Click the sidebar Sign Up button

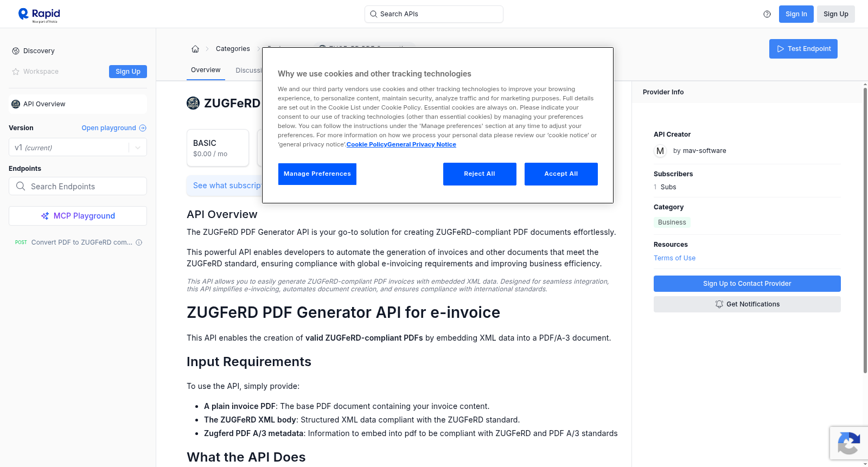click(128, 72)
